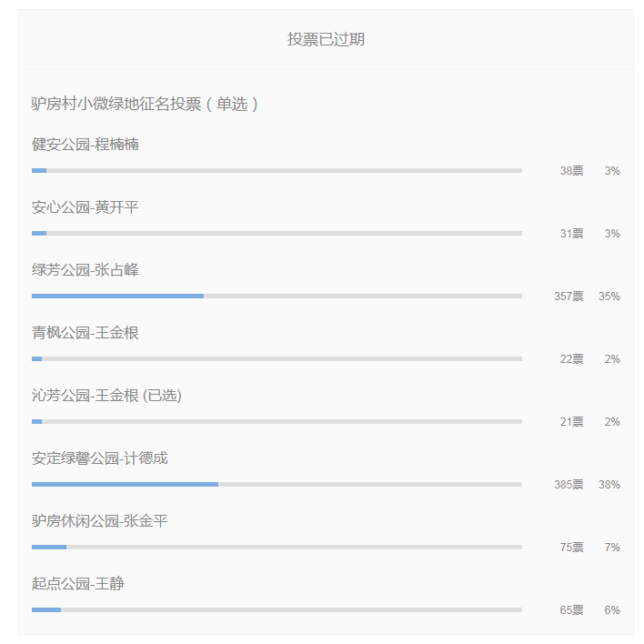The image size is (644, 644).
Task: Click the 驴房休闲公园 result progress bar
Action: pos(277,547)
